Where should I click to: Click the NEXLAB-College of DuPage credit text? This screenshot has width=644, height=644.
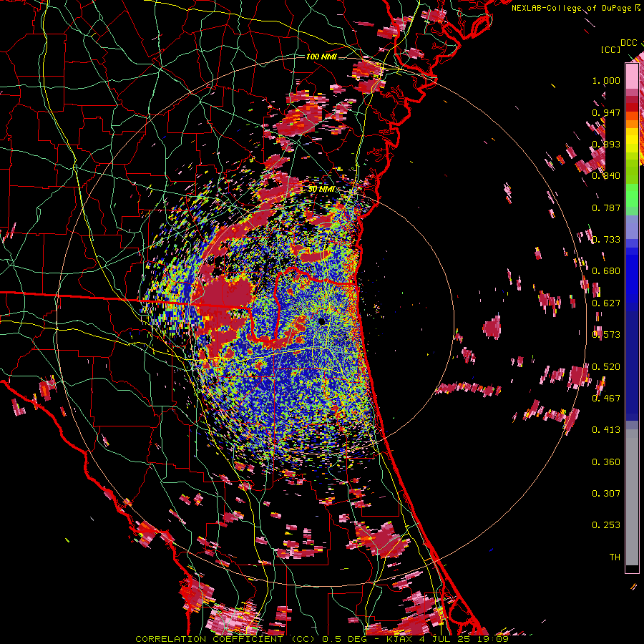575,8
